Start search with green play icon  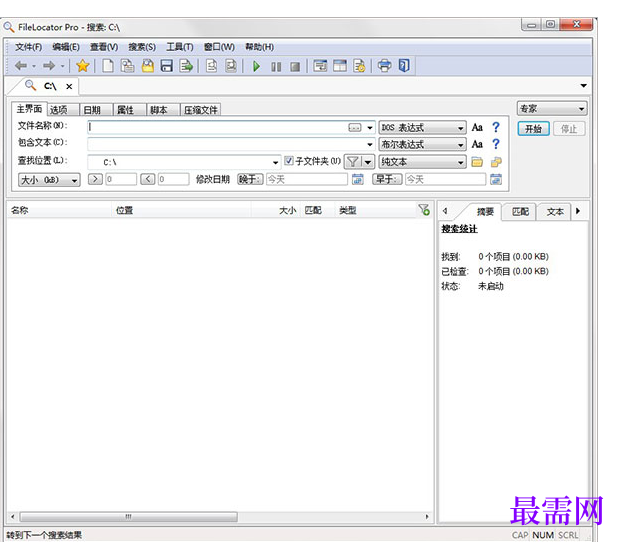(x=257, y=66)
